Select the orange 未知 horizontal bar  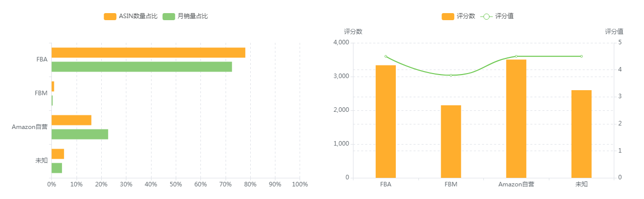click(x=58, y=154)
